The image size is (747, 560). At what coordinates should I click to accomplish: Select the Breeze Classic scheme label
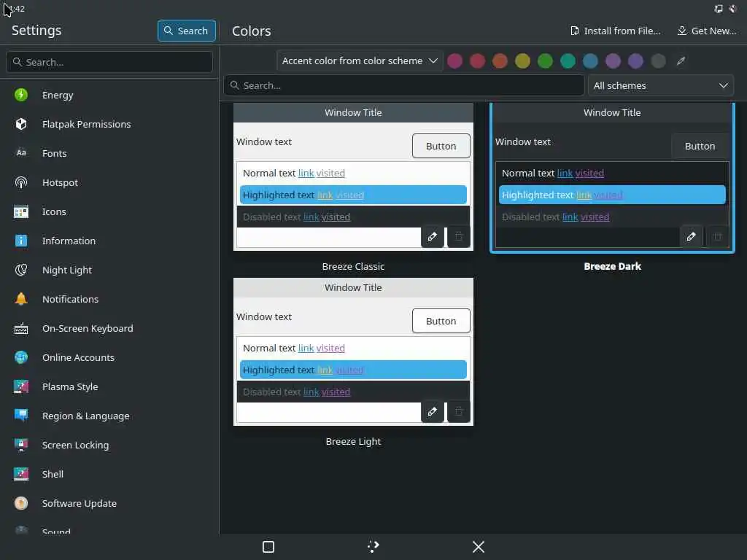click(x=354, y=267)
